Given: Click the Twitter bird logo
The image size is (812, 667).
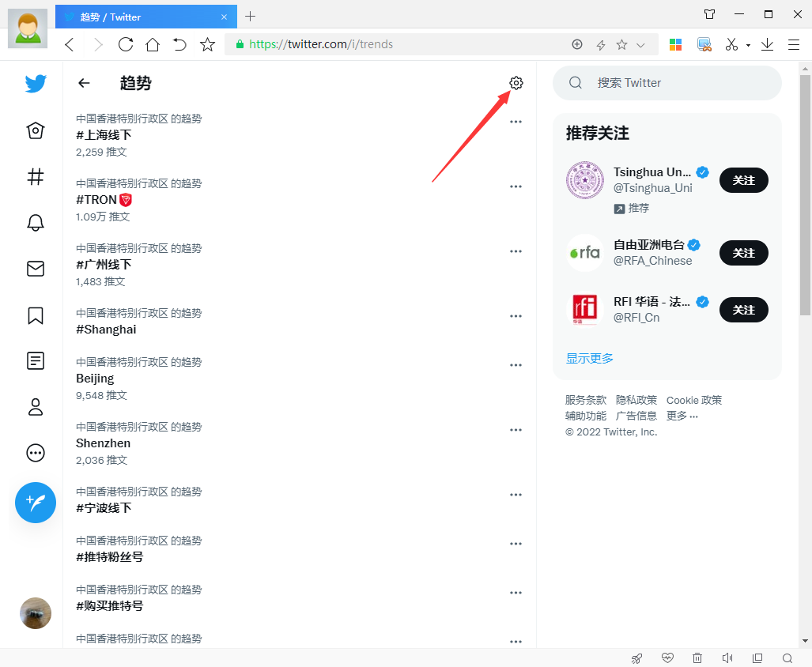Looking at the screenshot, I should [36, 83].
